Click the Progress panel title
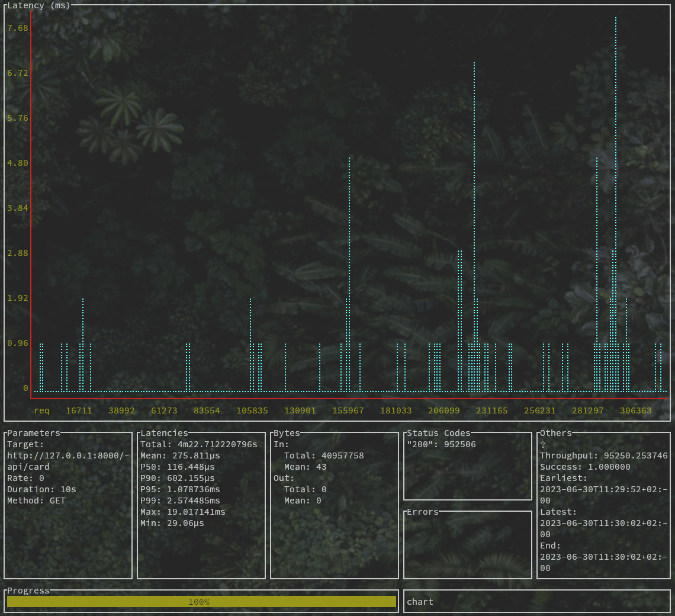Viewport: 675px width, 616px height. click(28, 591)
